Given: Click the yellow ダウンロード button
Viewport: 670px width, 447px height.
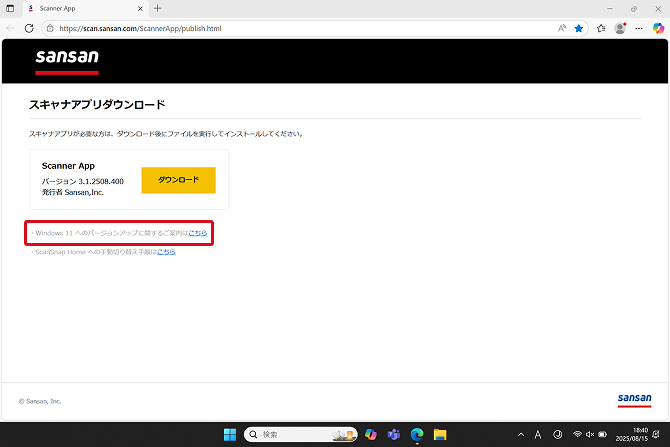Looking at the screenshot, I should 179,180.
